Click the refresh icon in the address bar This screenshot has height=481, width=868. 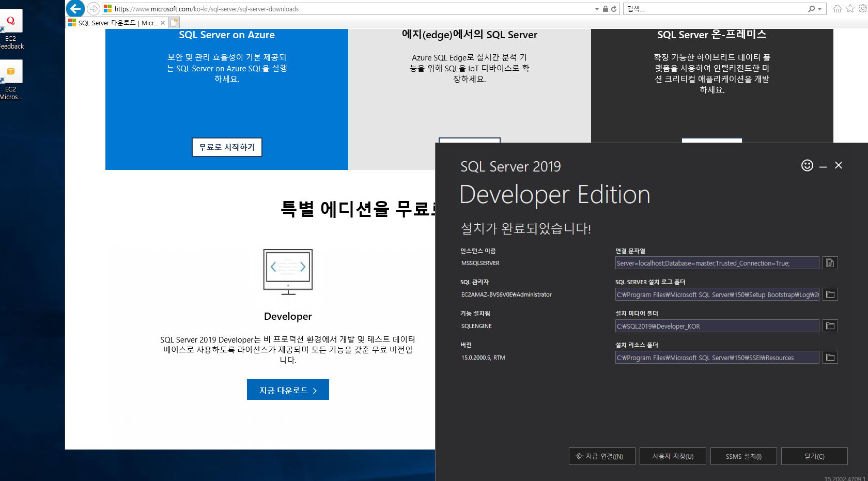click(614, 9)
